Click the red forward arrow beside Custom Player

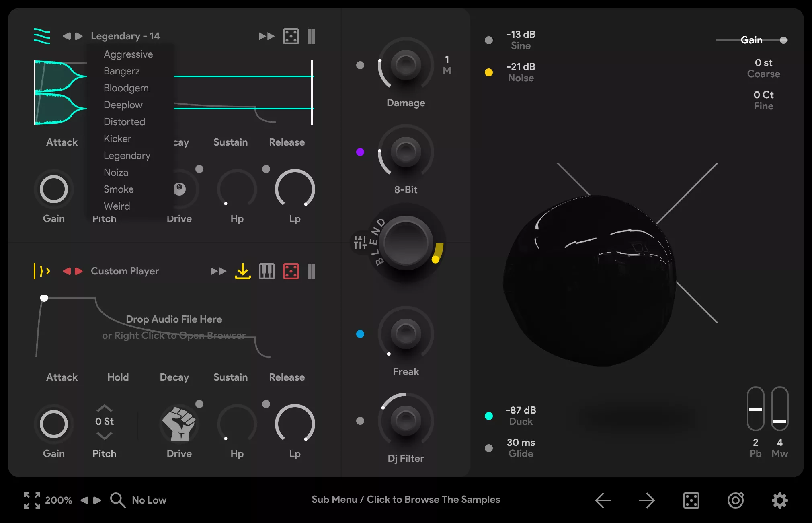point(79,271)
